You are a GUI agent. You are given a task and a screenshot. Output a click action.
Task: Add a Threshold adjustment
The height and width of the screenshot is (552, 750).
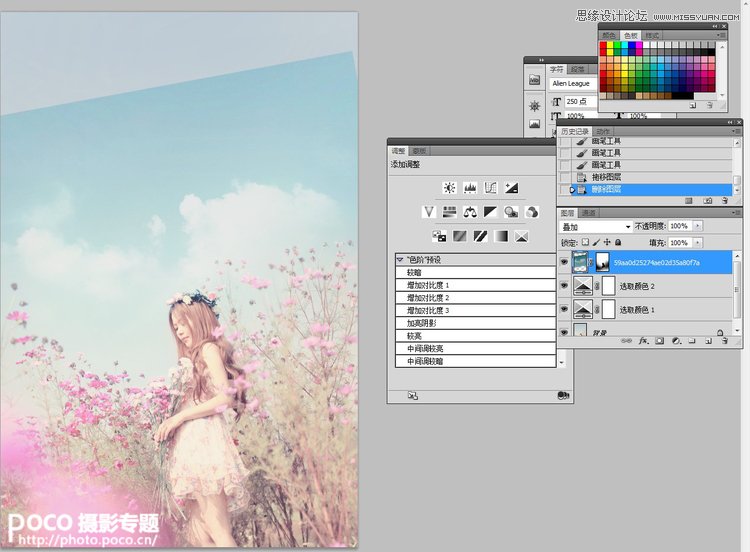click(480, 236)
